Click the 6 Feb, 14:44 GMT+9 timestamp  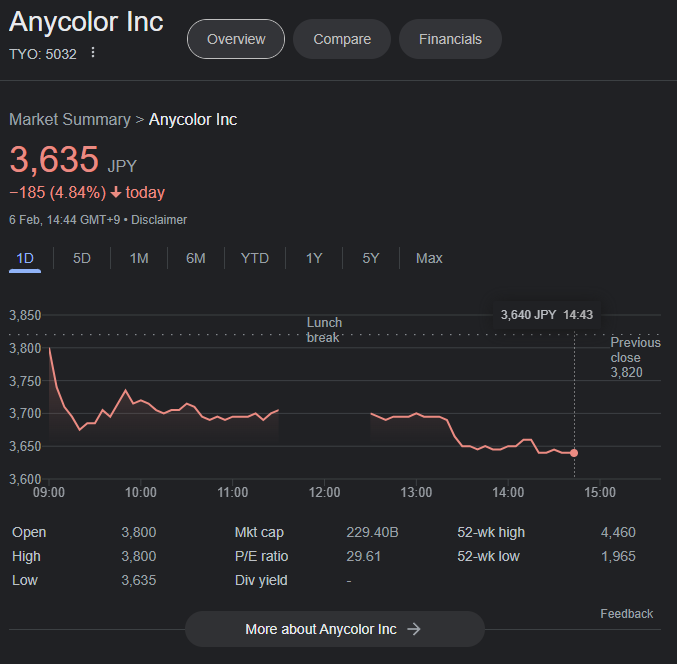point(64,220)
